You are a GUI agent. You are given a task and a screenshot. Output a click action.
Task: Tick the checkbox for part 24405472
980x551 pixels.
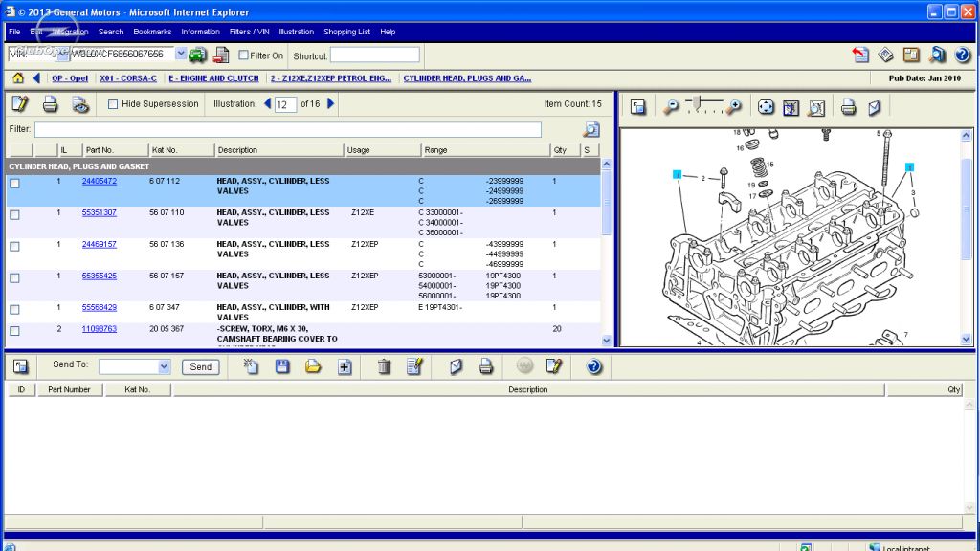pyautogui.click(x=15, y=183)
